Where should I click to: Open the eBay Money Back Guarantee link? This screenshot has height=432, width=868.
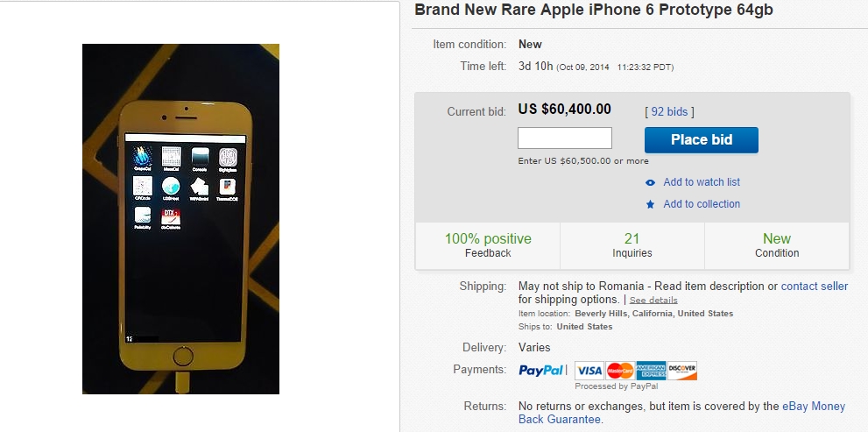[682, 413]
